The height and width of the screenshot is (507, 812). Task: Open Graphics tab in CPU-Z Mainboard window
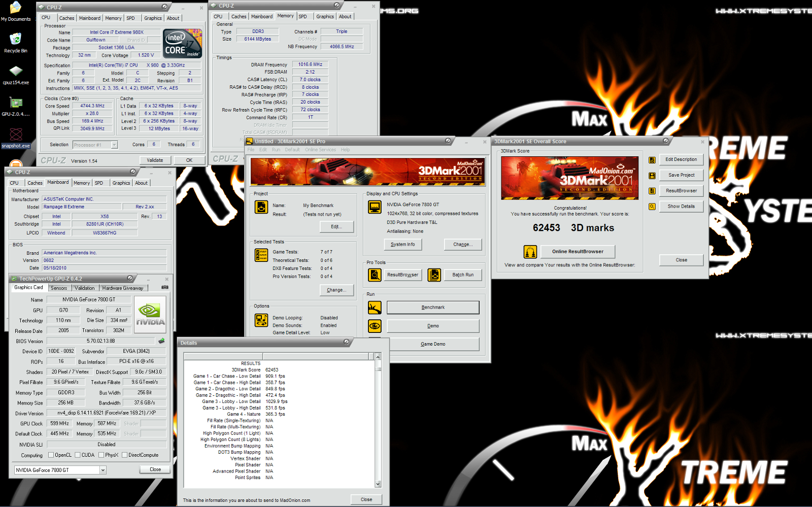[x=121, y=183]
